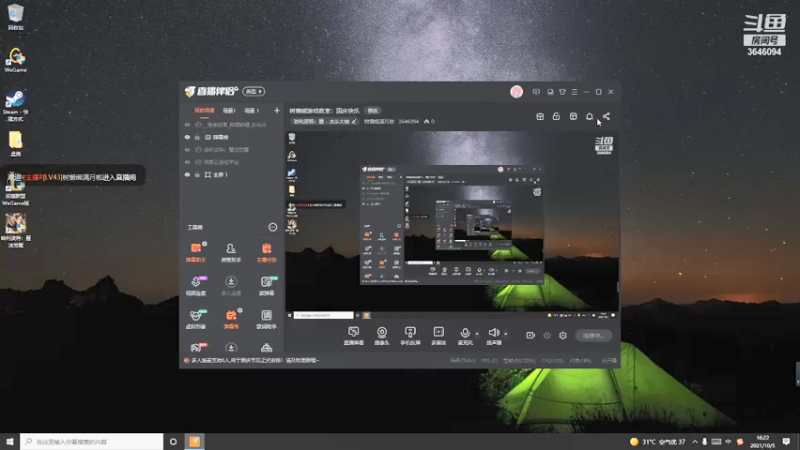Open the gift box icon in the info bar
Image resolution: width=800 pixels, height=450 pixels.
(x=540, y=116)
